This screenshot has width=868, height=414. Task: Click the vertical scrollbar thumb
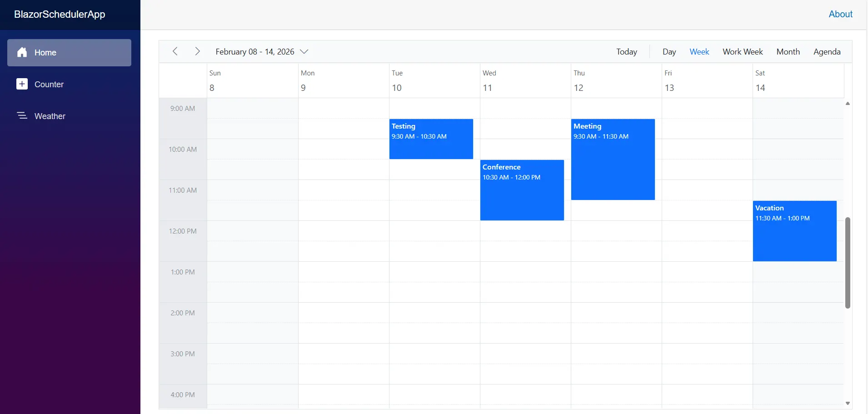(x=848, y=263)
